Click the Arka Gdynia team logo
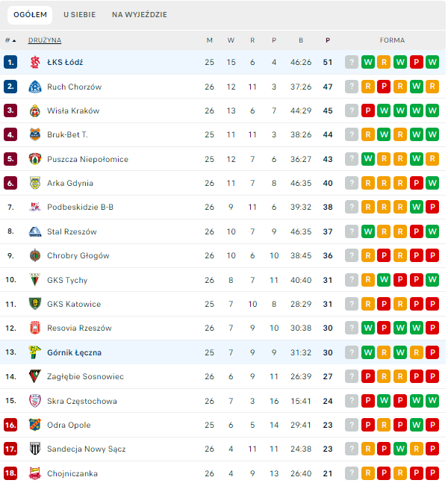448x486 pixels. pyautogui.click(x=34, y=184)
